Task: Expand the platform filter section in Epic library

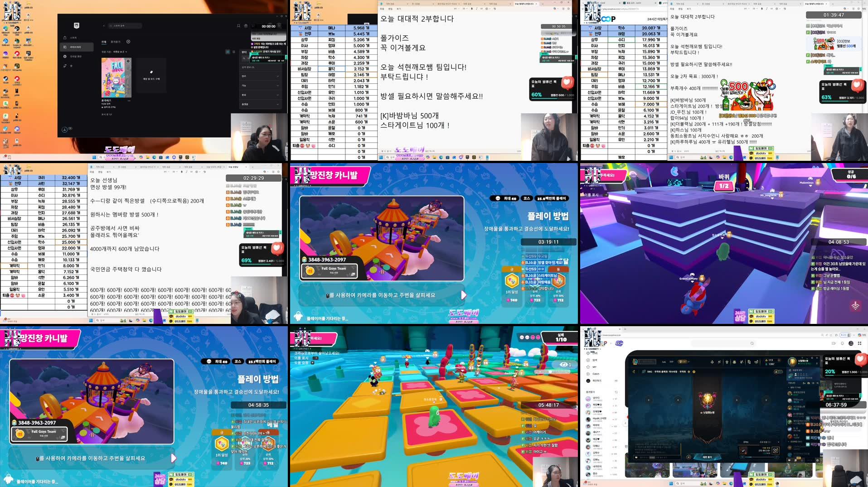Action: pyautogui.click(x=245, y=104)
